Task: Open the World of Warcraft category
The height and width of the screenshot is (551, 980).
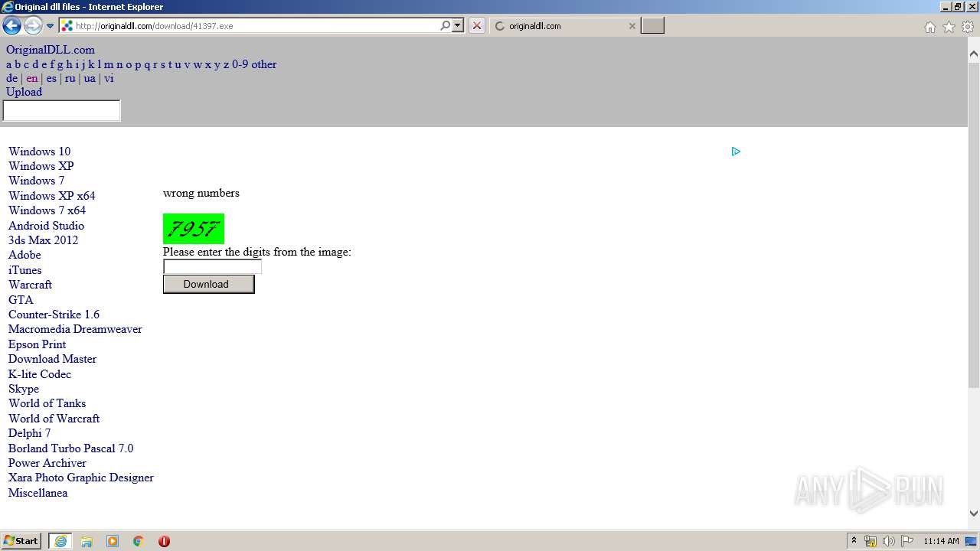Action: coord(54,419)
